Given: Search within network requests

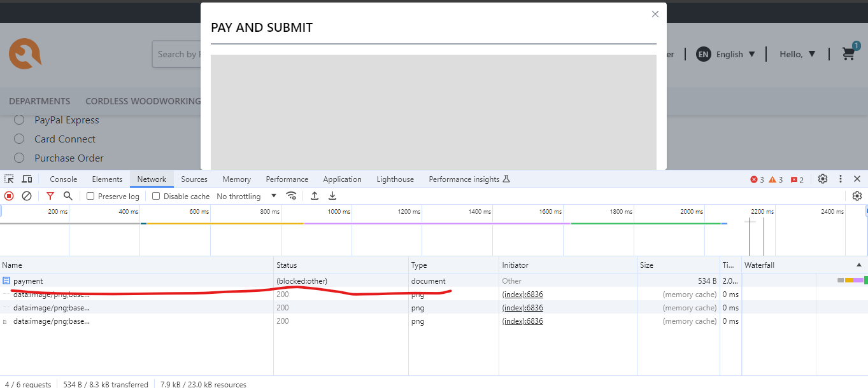Looking at the screenshot, I should click(68, 196).
